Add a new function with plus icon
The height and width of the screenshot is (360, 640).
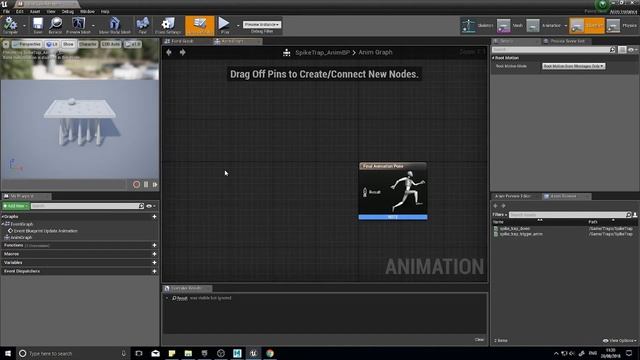[154, 245]
